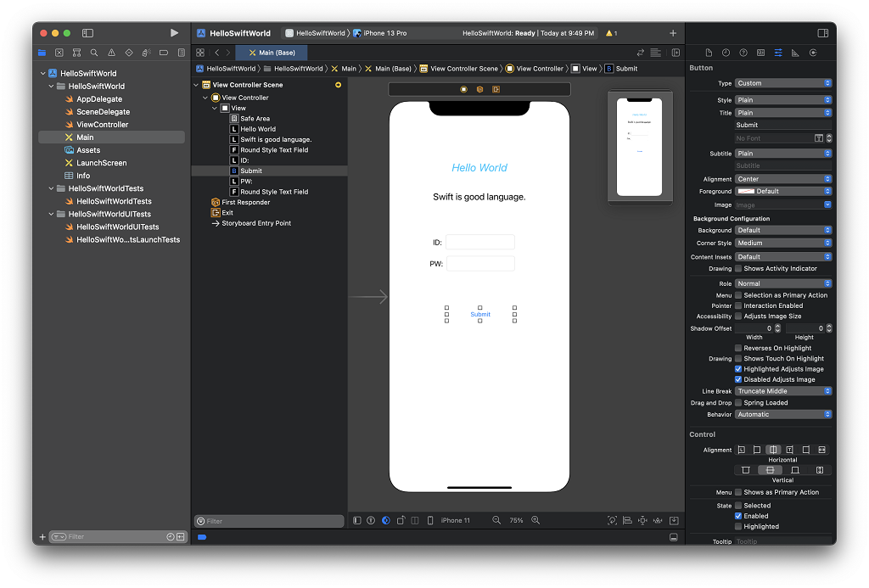869x588 pixels.
Task: Open the yellow warning indicator in toolbar
Action: pos(610,33)
